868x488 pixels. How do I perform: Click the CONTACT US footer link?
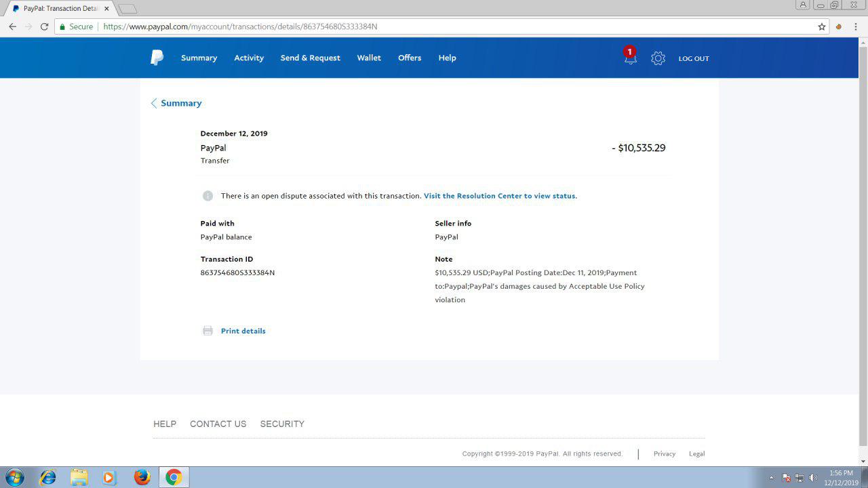(218, 424)
